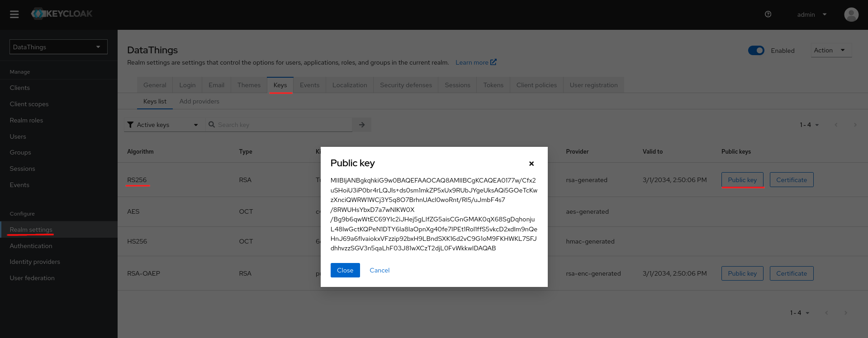
Task: Click the Valid to column header
Action: coord(652,151)
